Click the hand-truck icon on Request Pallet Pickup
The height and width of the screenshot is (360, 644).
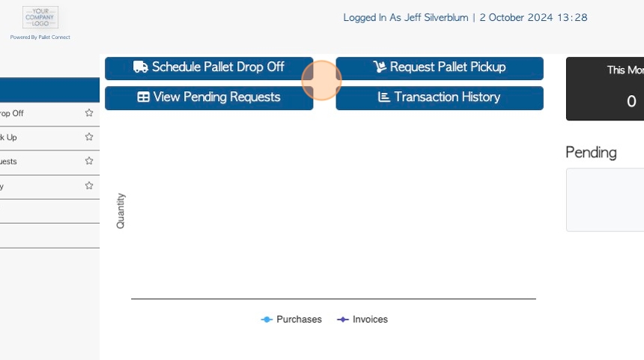coord(380,67)
